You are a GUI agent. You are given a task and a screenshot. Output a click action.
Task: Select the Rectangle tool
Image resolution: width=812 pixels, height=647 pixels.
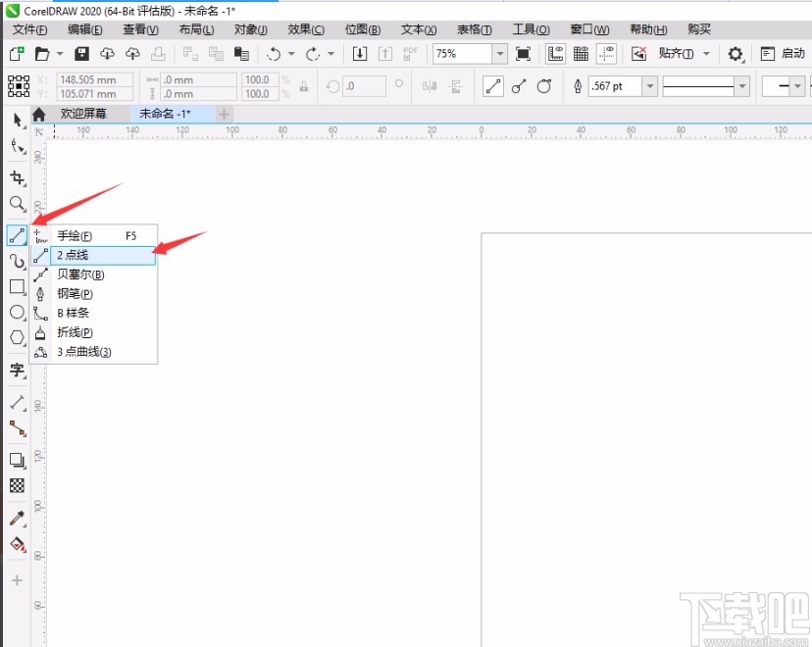[17, 286]
